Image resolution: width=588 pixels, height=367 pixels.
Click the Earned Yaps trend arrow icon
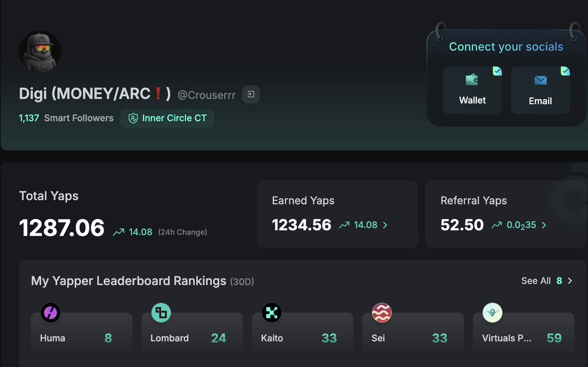[x=344, y=225]
